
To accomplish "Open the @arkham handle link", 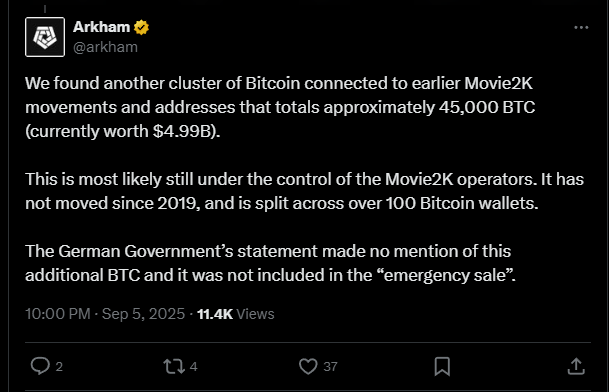I will pos(105,47).
